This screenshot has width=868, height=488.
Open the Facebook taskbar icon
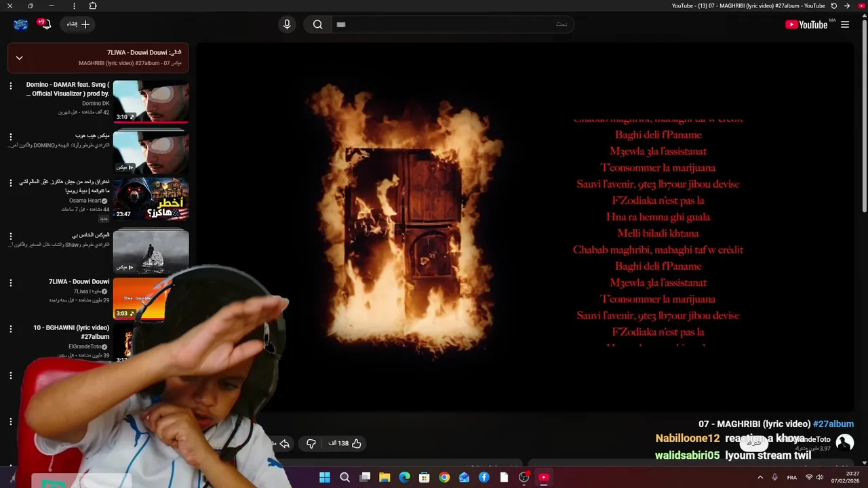point(484,477)
